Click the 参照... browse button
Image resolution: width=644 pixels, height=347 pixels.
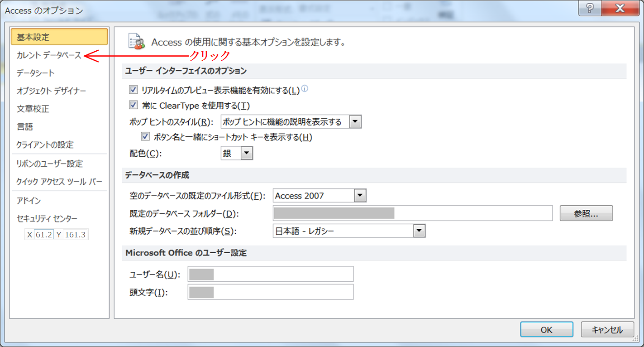click(x=586, y=213)
